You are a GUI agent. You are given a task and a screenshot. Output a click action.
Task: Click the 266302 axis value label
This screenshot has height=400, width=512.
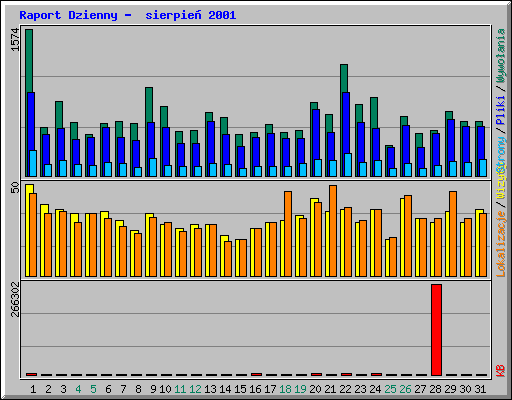[x=15, y=299]
